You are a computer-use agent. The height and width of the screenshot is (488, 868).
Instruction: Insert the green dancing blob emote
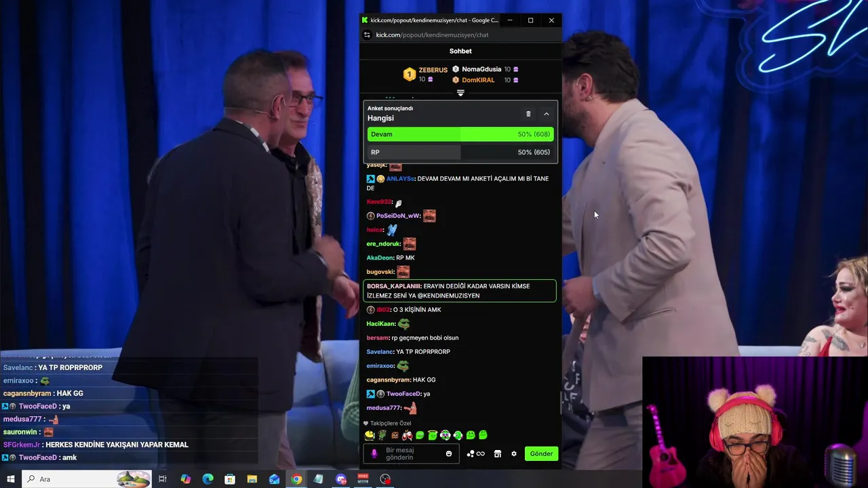458,435
